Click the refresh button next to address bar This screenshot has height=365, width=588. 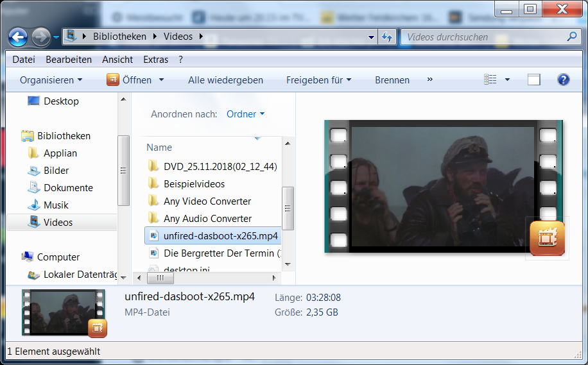click(x=387, y=37)
